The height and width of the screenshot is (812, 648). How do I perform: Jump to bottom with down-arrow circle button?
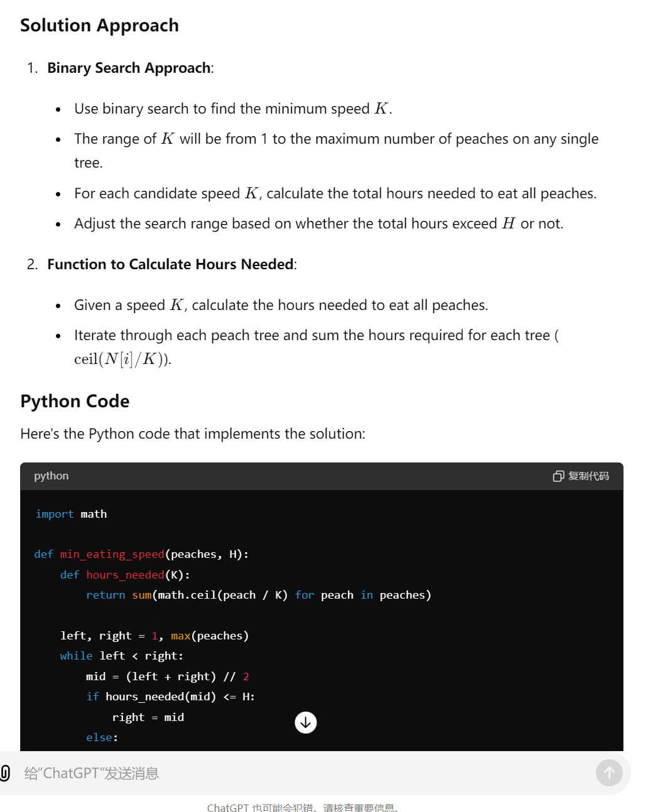[x=306, y=723]
